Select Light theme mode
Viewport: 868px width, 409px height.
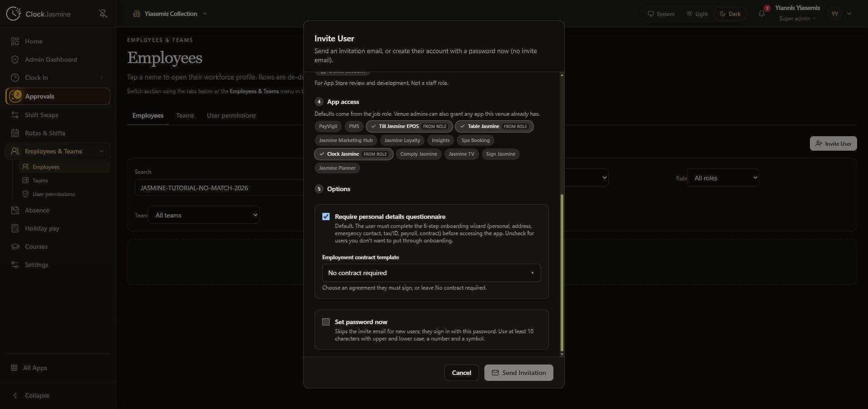coord(697,14)
